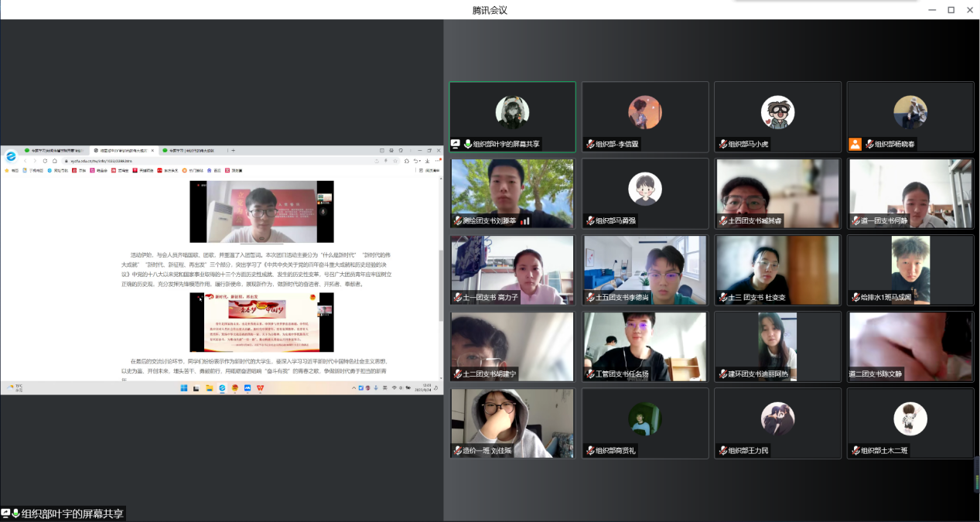Screen dimensions: 980x522
Task: Click the muted mic icon for 组织部马小虎
Action: pyautogui.click(x=723, y=144)
